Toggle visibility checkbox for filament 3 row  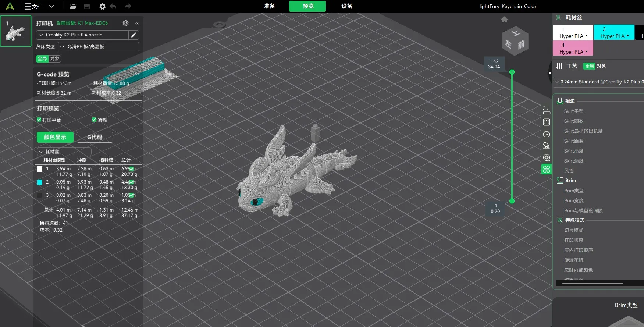pyautogui.click(x=131, y=195)
